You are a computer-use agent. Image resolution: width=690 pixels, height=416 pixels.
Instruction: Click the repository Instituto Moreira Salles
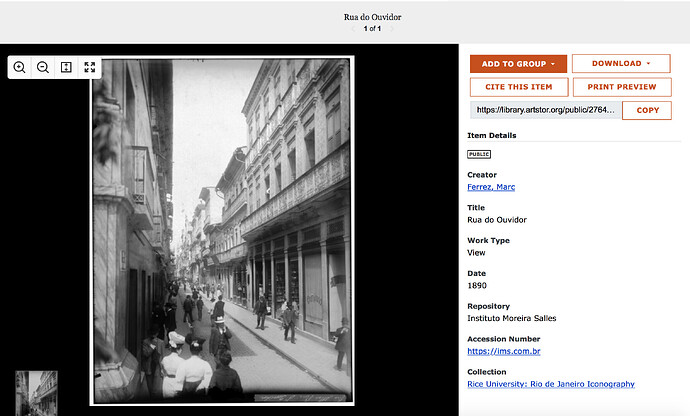coord(511,318)
